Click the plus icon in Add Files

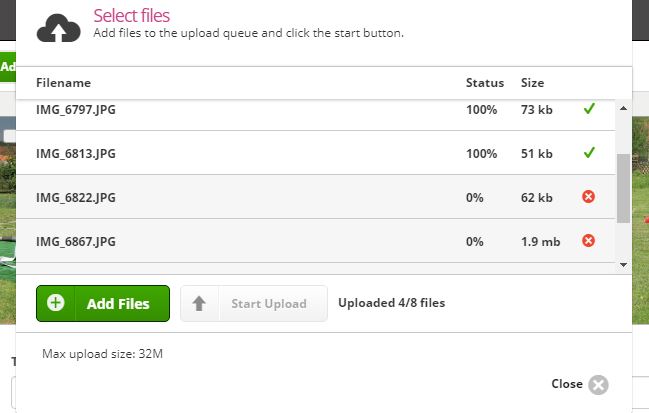[x=55, y=303]
